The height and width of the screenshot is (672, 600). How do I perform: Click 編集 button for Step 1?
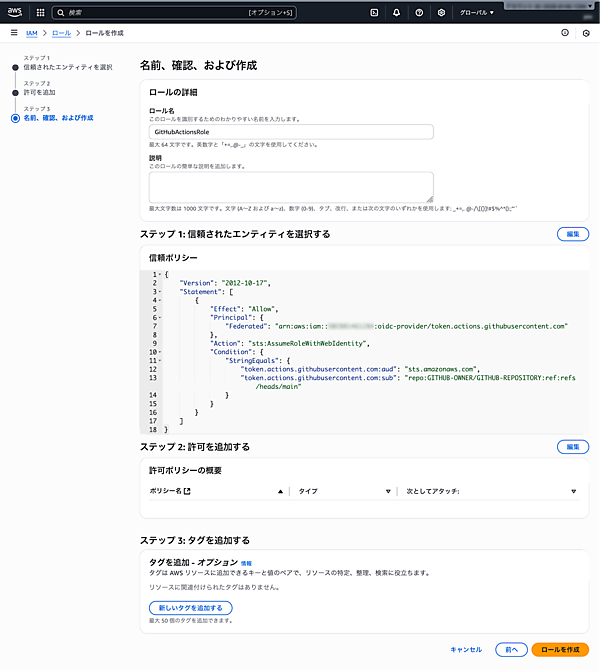pos(572,234)
